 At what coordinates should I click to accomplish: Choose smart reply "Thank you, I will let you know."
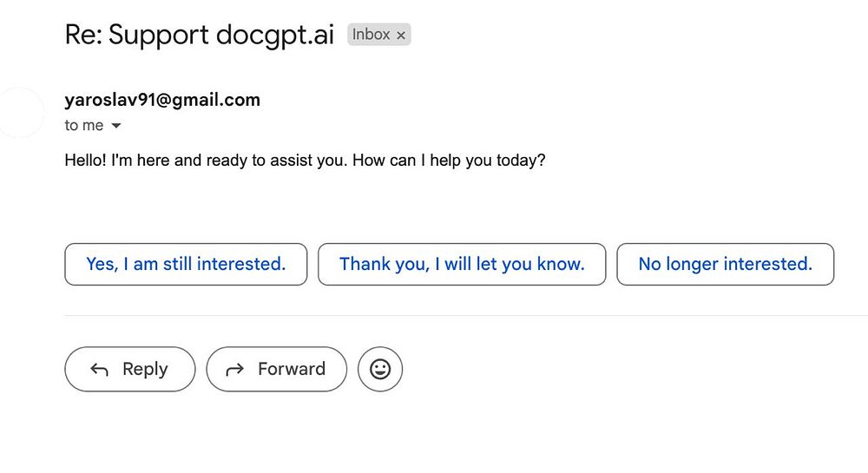462,264
